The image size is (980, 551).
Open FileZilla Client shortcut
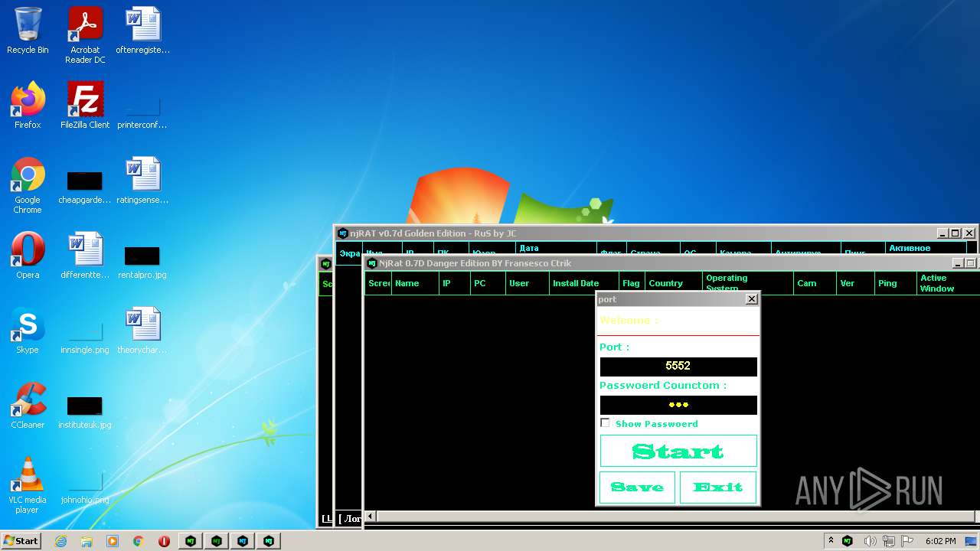(85, 106)
